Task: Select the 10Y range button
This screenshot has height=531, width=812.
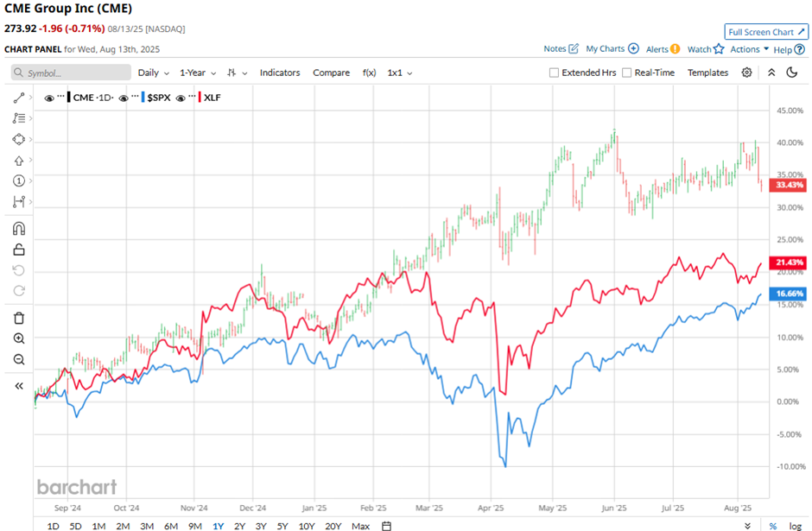Action: click(307, 526)
